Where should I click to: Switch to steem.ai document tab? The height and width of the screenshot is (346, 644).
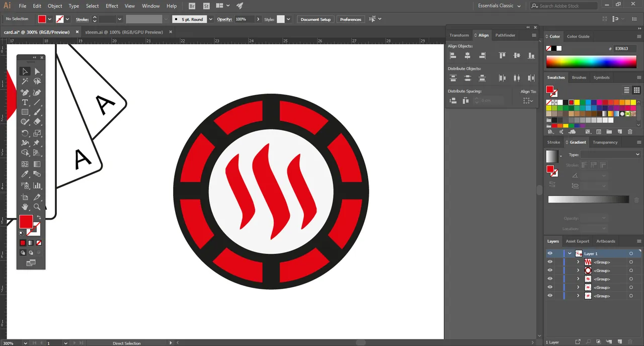[124, 32]
